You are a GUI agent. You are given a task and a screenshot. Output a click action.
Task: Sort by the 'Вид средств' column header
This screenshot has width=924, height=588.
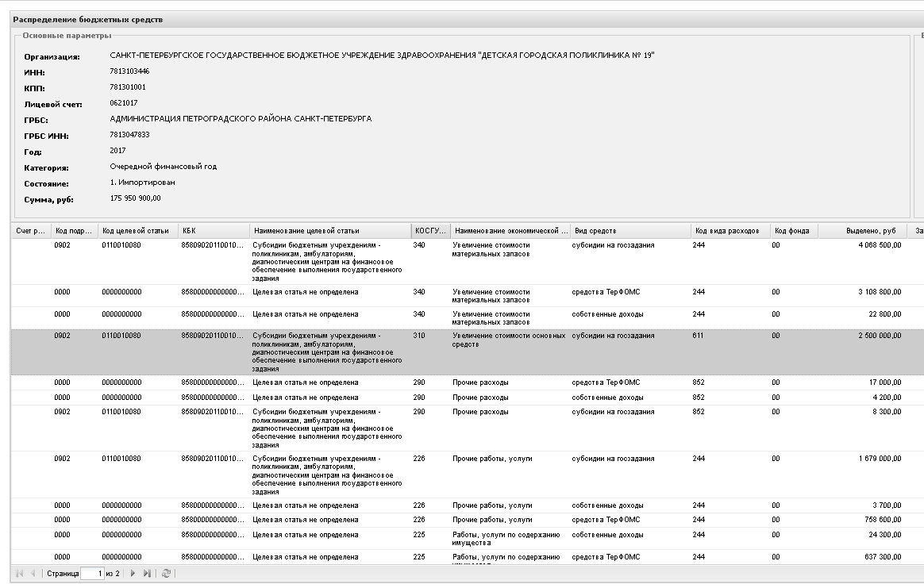point(631,230)
